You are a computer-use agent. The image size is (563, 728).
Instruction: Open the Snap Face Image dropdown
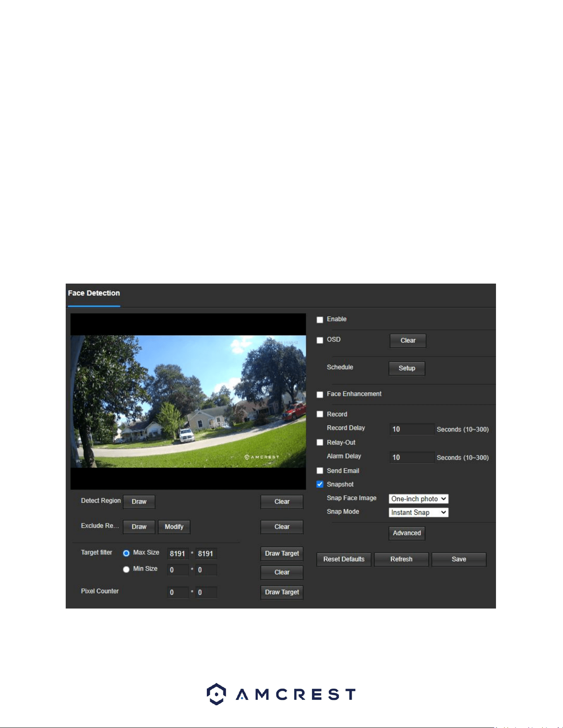(x=419, y=499)
